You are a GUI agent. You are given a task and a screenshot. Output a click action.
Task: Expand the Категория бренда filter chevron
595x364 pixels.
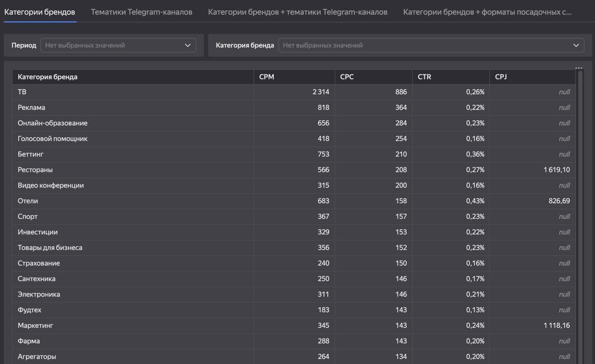(576, 45)
